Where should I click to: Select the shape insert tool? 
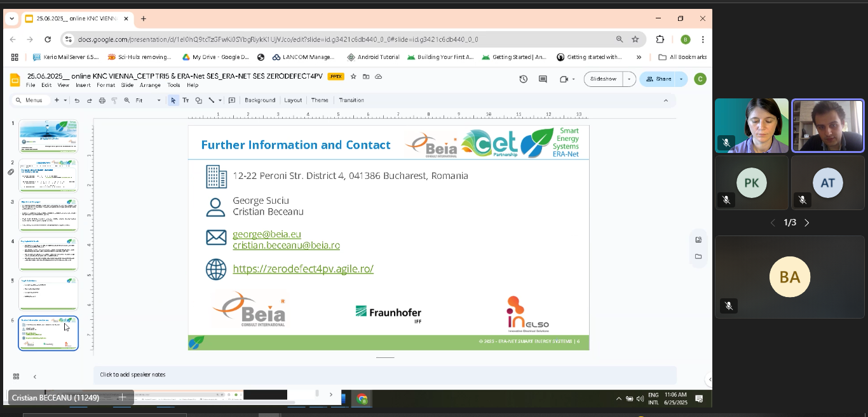click(x=198, y=100)
